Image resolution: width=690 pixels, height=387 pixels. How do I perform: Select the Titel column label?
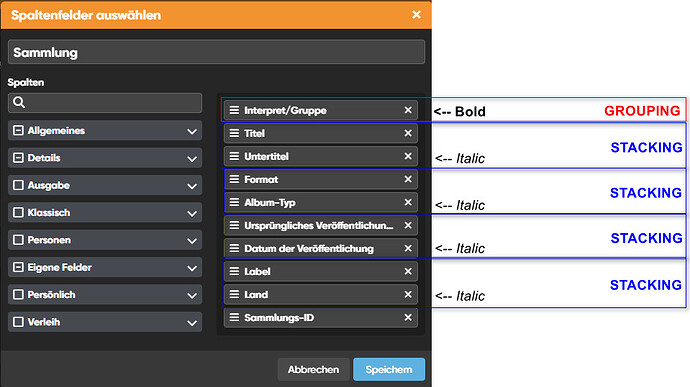(x=254, y=133)
